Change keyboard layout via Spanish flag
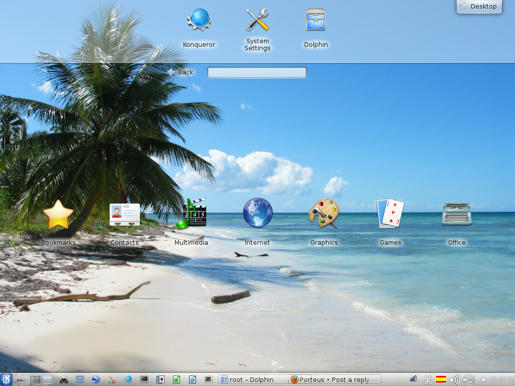The width and height of the screenshot is (515, 386). pos(441,379)
